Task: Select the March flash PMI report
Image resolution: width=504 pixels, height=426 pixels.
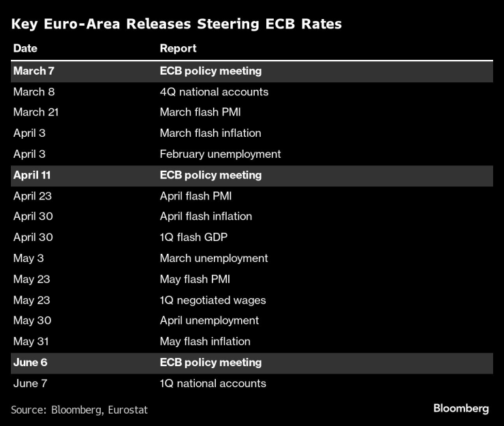Action: tap(200, 112)
